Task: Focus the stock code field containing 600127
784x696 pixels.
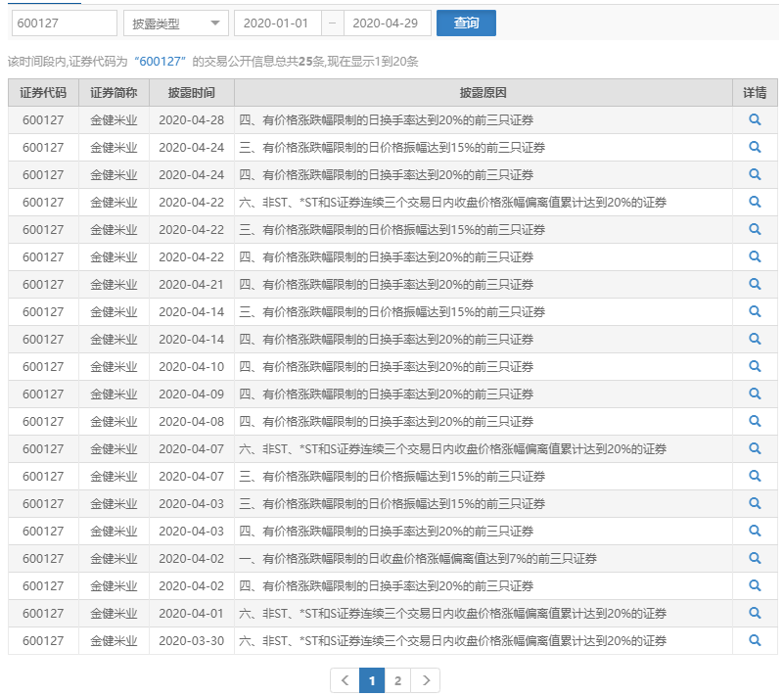Action: point(63,23)
